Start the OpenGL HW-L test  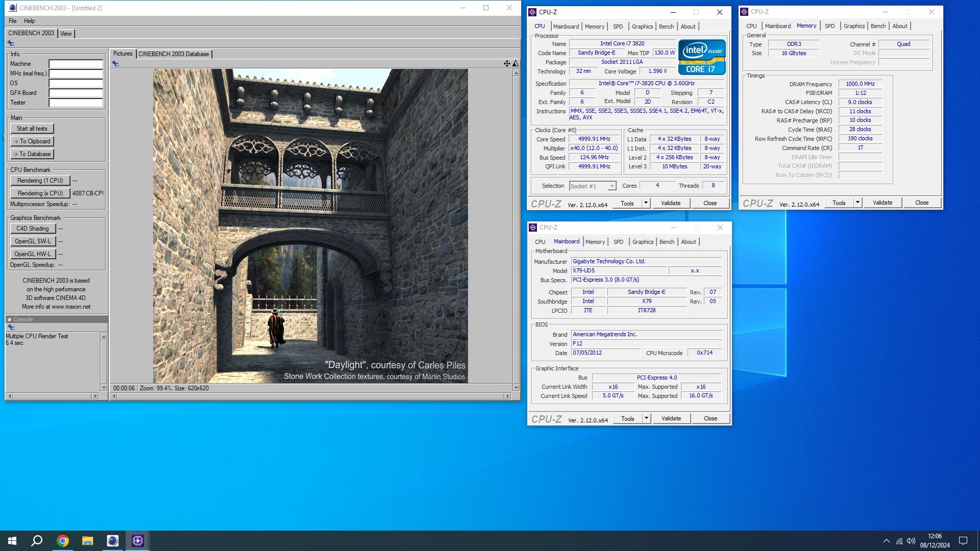tap(32, 254)
